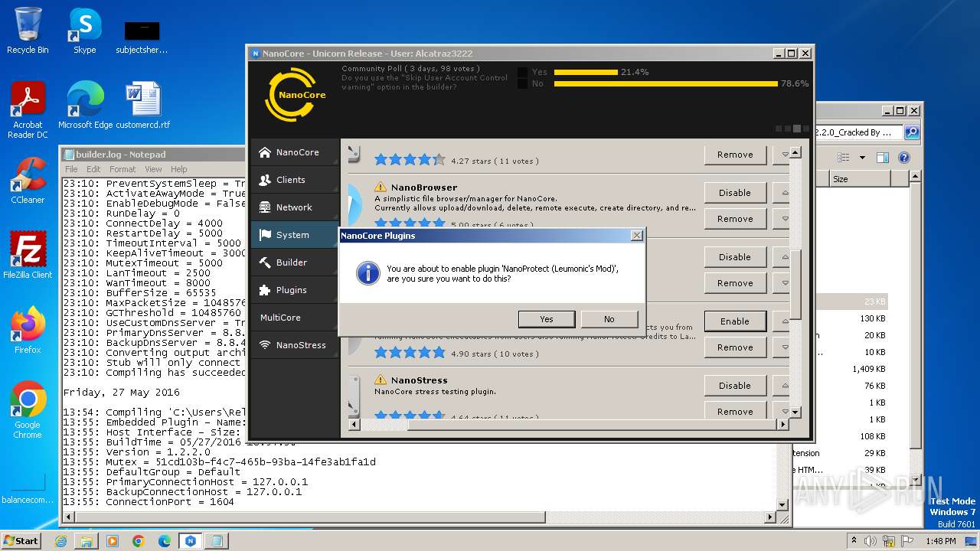Remove the NanoBrowser plugin

(x=735, y=219)
